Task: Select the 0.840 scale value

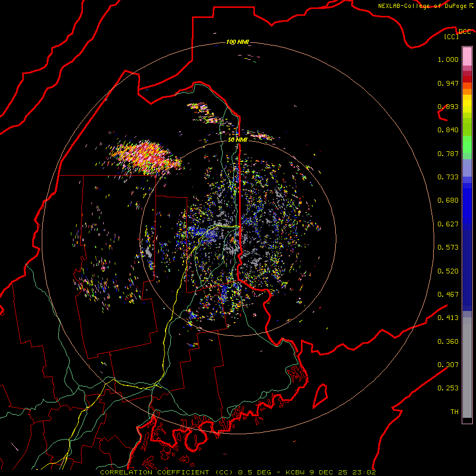Action: point(448,130)
